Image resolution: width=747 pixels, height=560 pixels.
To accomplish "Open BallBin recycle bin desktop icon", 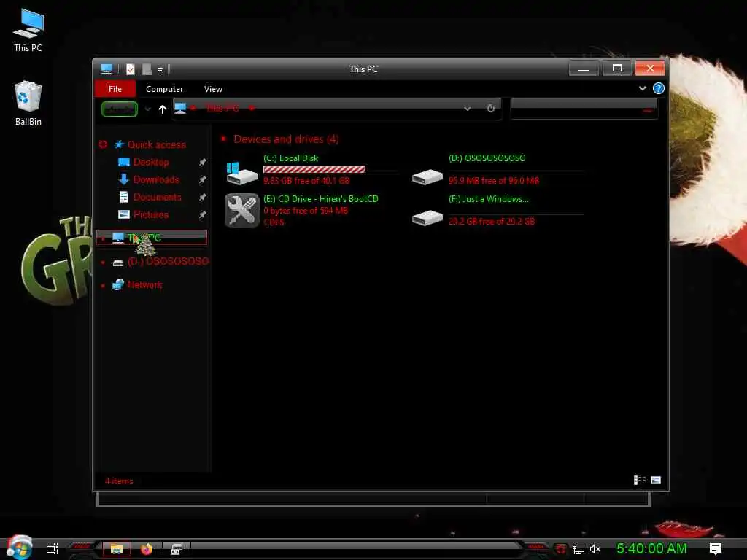I will click(x=28, y=104).
